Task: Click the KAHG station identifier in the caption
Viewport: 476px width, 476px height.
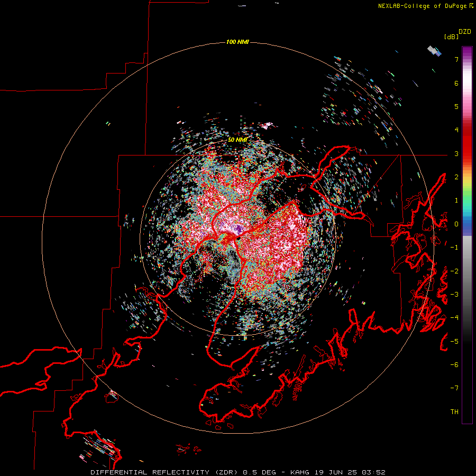Action: coord(300,472)
